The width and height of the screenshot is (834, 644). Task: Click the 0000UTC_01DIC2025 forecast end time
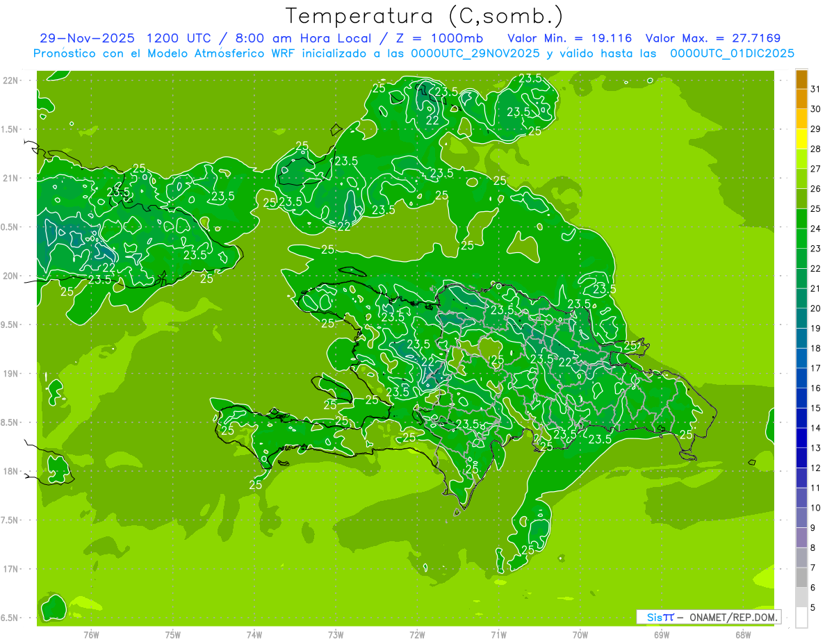[x=732, y=53]
